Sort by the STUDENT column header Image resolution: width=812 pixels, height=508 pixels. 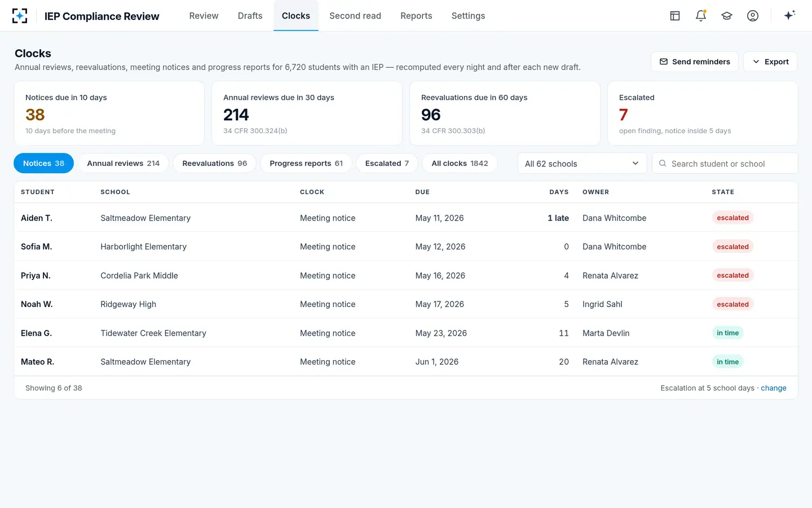pos(38,192)
